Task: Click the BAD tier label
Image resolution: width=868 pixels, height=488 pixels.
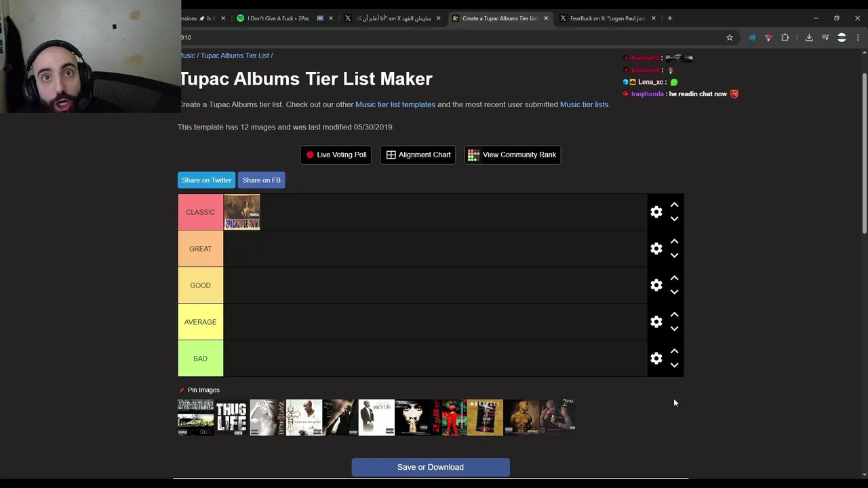Action: pos(200,359)
